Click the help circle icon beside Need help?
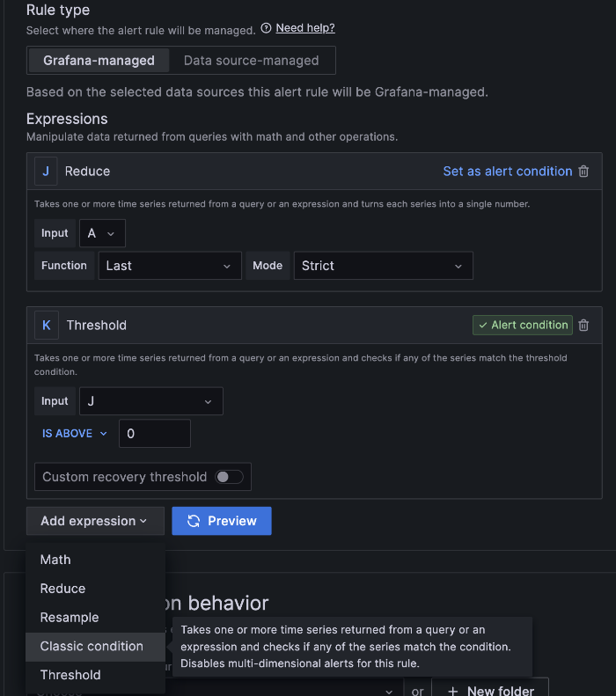The image size is (616, 696). [x=266, y=28]
